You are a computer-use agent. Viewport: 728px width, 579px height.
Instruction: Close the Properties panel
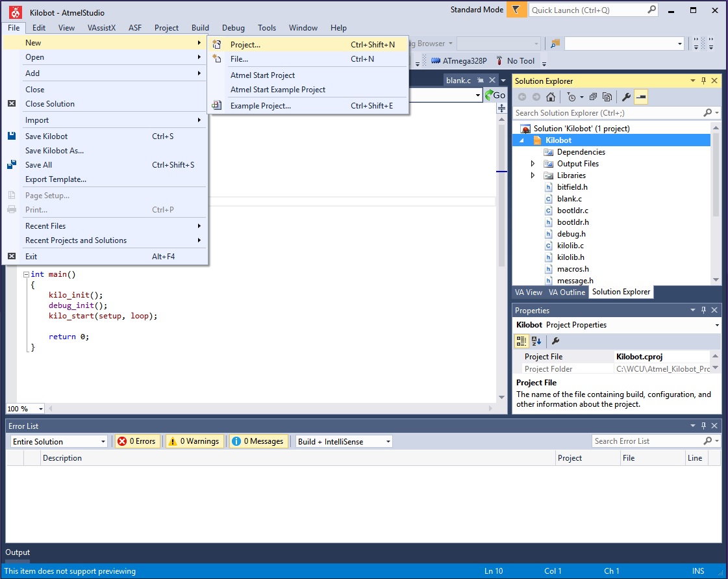pyautogui.click(x=714, y=310)
